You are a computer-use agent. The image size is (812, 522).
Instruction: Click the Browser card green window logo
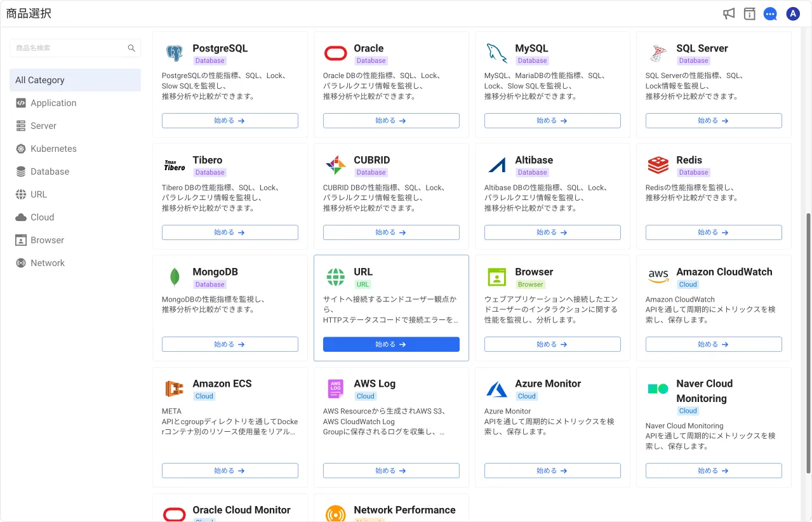point(496,277)
